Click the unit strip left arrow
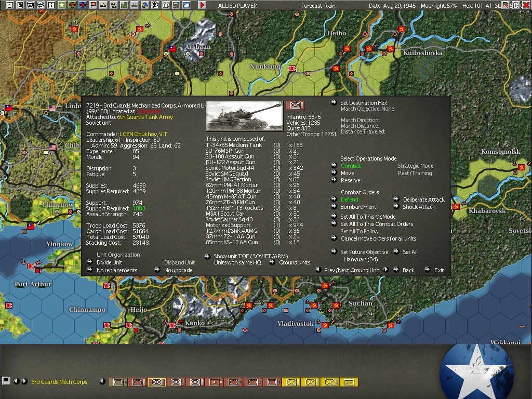 102,381
